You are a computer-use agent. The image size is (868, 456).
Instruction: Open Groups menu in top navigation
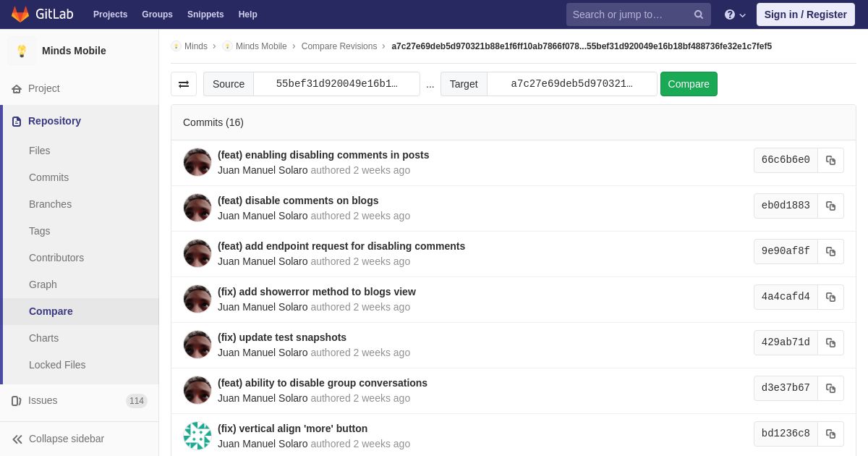pyautogui.click(x=157, y=14)
